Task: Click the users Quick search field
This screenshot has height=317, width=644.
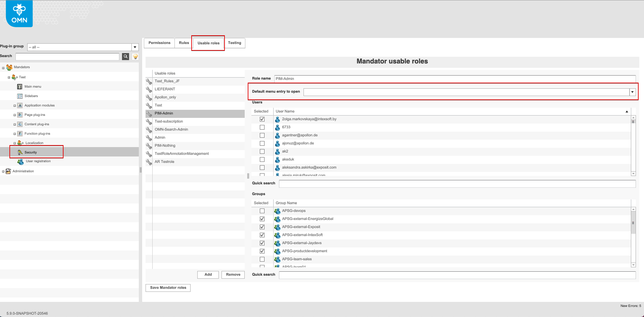Action: pyautogui.click(x=457, y=184)
